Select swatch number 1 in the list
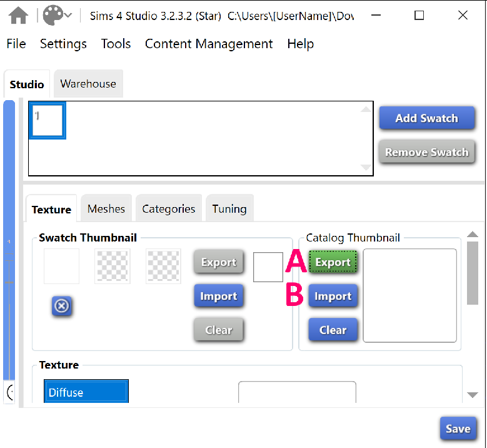 click(x=48, y=120)
